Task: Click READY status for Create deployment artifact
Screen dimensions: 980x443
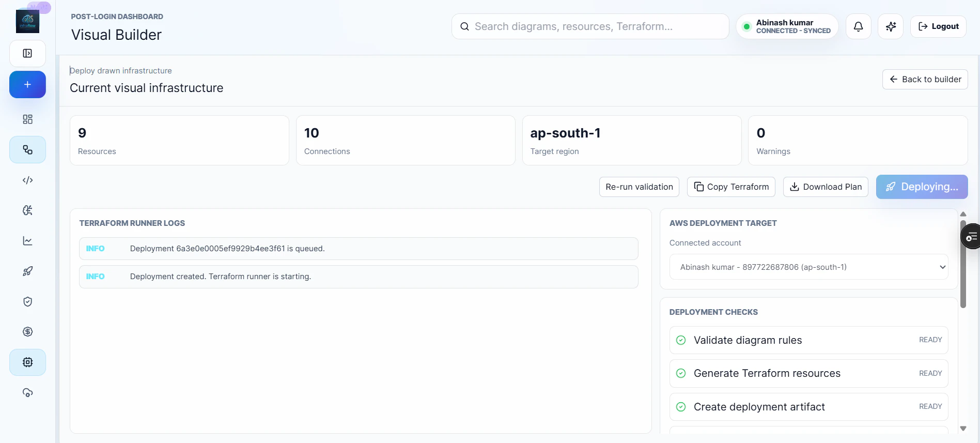Action: pos(930,406)
